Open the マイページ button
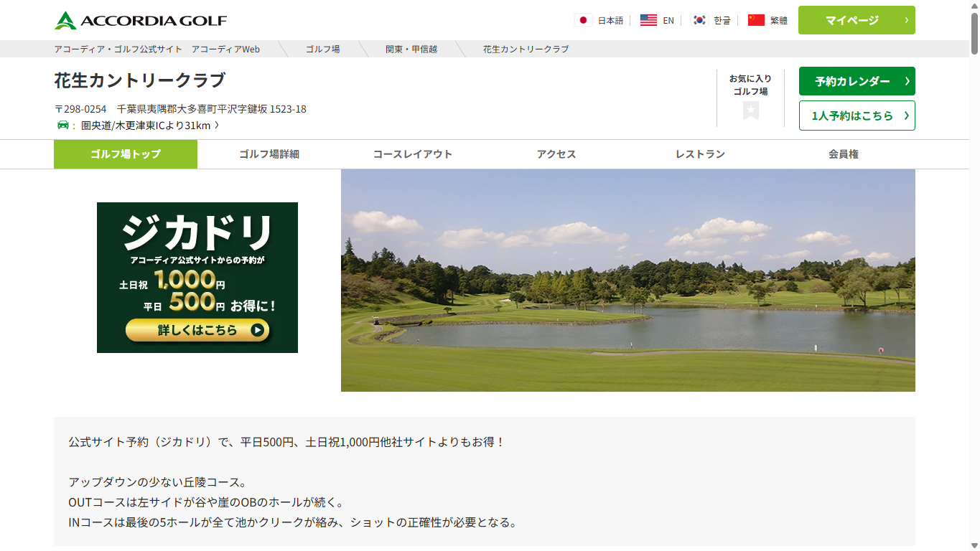 (857, 20)
